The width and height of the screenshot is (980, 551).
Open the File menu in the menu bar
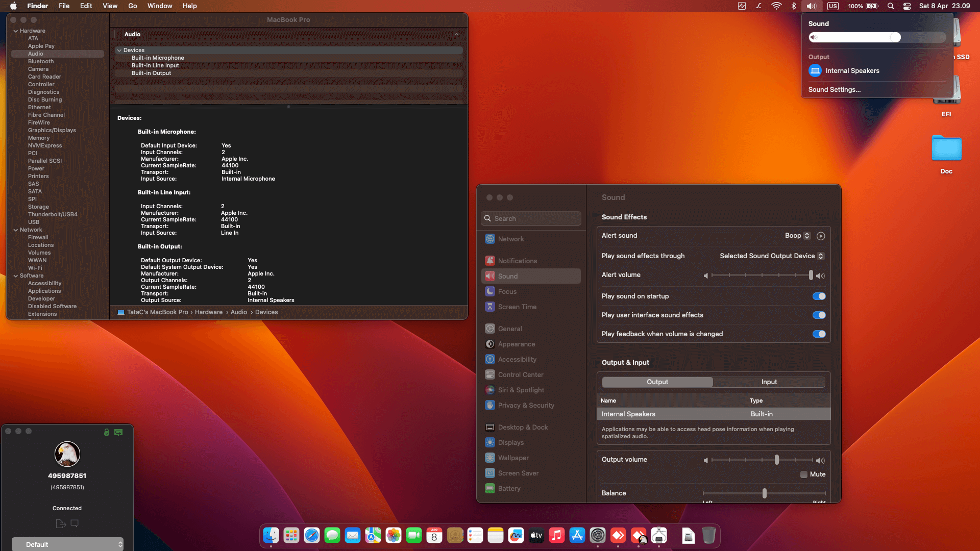[64, 6]
